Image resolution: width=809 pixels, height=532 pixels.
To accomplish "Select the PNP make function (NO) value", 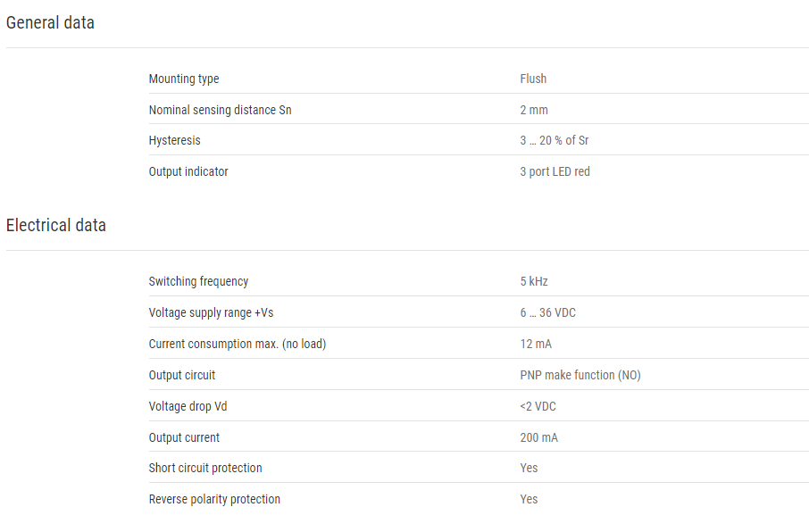I will pos(580,375).
